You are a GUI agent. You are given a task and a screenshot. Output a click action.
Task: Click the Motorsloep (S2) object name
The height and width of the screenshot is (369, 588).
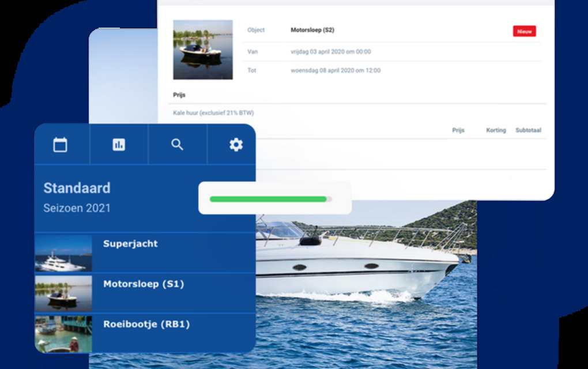pyautogui.click(x=312, y=30)
